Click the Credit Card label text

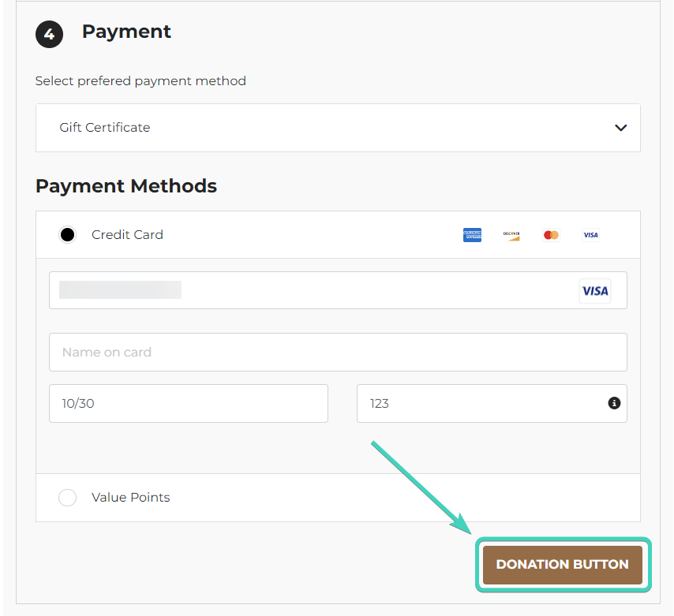tap(127, 234)
